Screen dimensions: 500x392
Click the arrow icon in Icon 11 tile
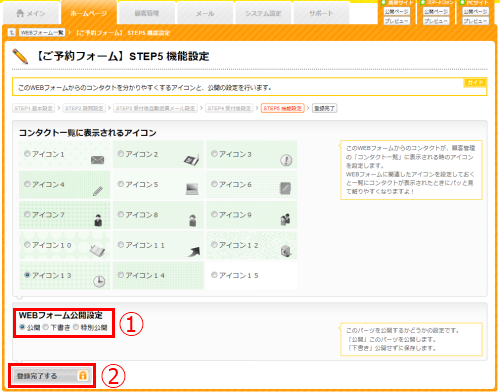click(193, 252)
